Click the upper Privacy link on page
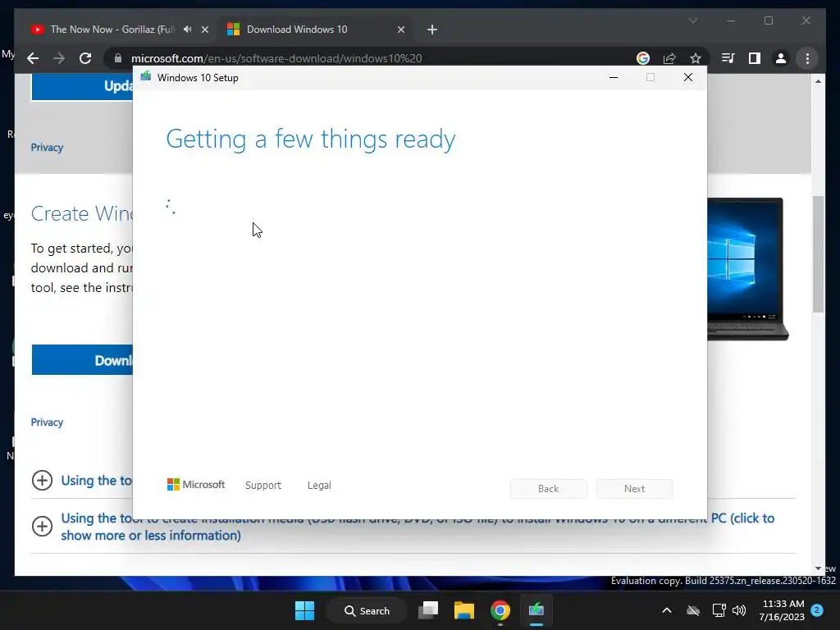 point(47,148)
